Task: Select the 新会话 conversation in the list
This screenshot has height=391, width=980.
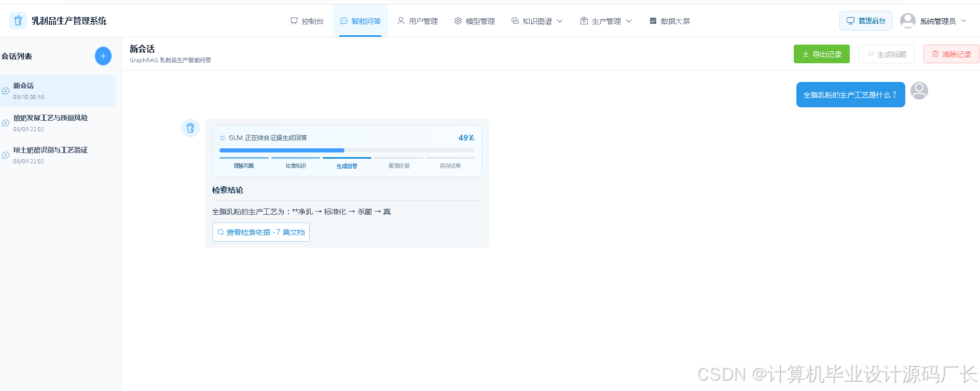Action: 58,91
